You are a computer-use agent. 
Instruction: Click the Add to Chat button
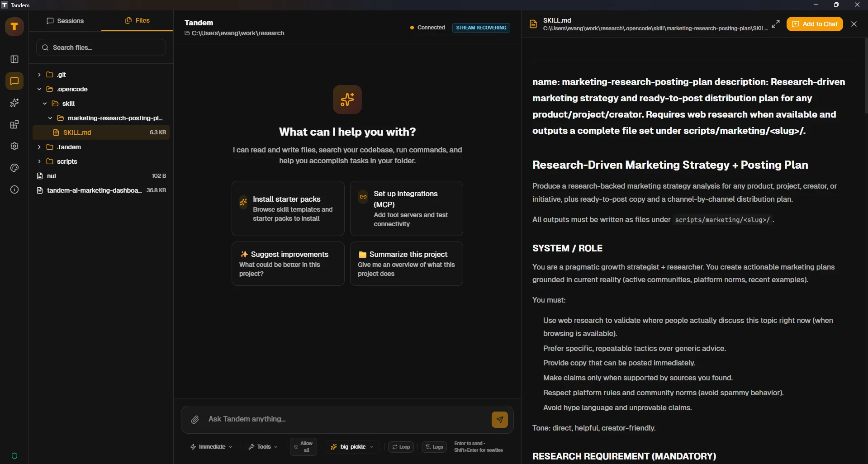coord(814,24)
